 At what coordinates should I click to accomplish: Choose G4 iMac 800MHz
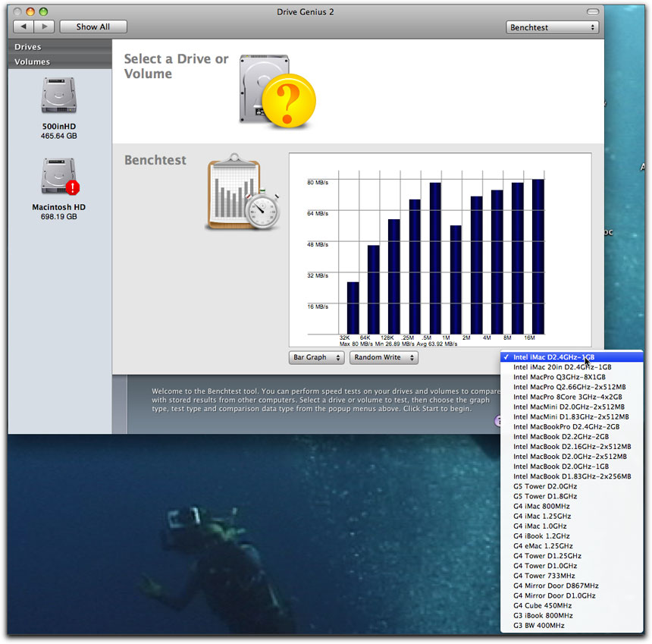pyautogui.click(x=572, y=506)
